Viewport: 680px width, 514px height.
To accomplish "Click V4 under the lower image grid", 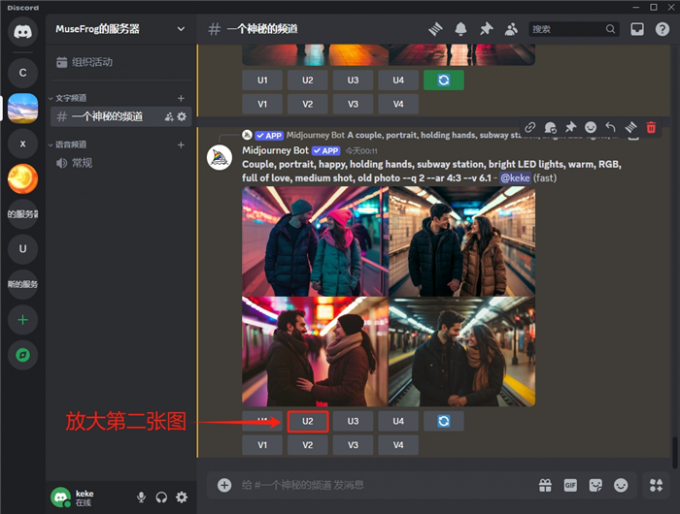I will (398, 445).
